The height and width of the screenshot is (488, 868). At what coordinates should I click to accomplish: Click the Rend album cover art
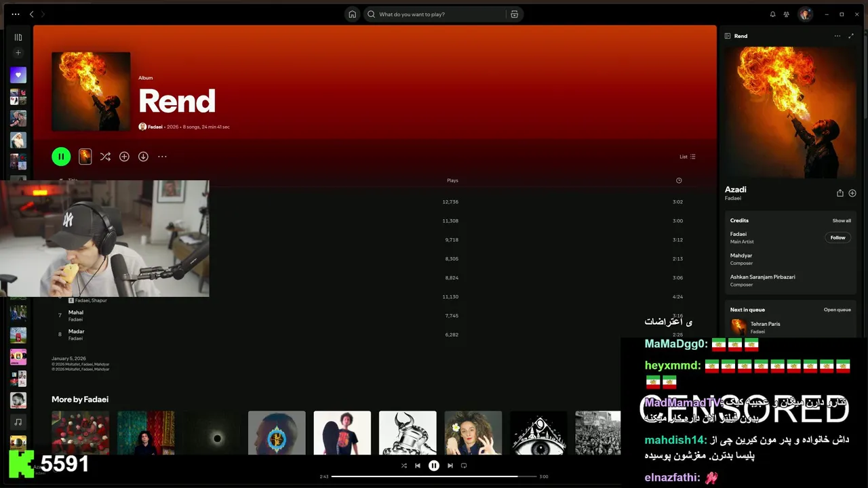[91, 91]
